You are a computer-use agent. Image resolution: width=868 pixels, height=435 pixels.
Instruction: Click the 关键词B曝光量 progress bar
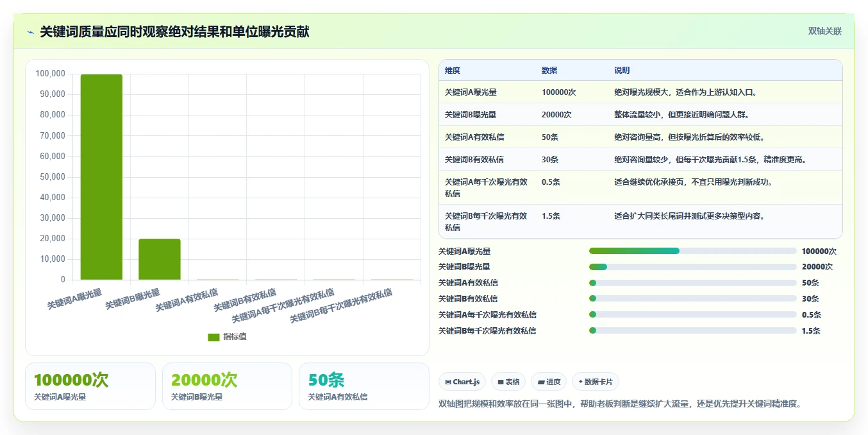click(692, 267)
